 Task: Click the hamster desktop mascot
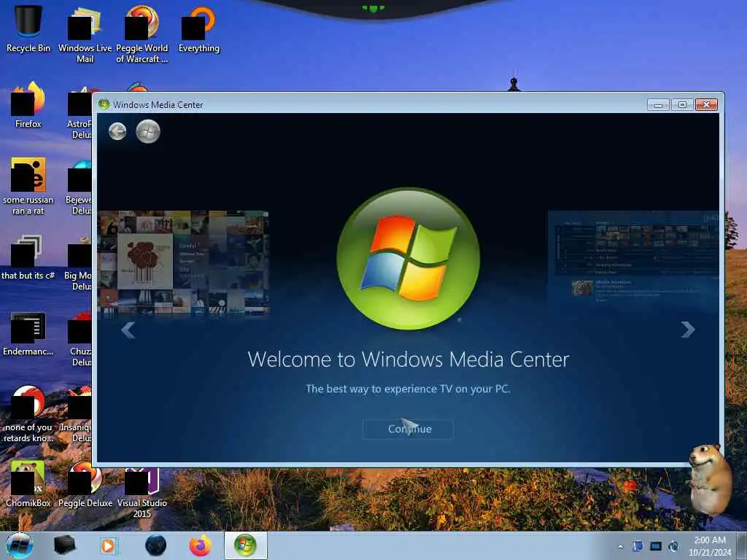coord(711,478)
